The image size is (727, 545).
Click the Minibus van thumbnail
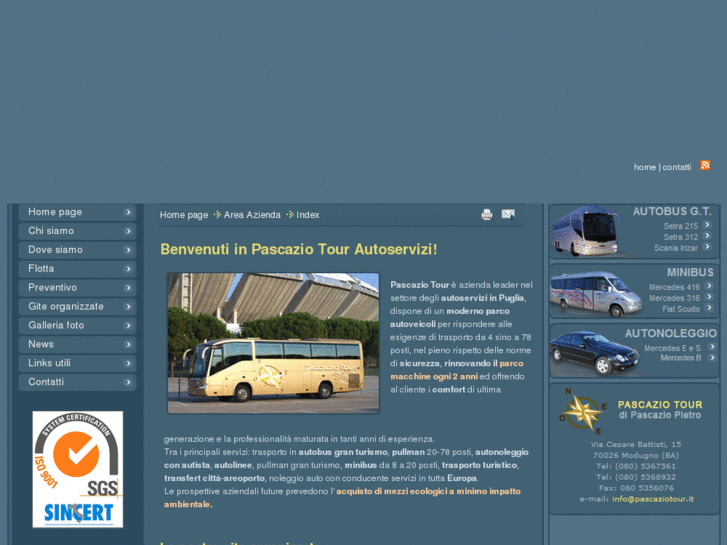[x=596, y=294]
